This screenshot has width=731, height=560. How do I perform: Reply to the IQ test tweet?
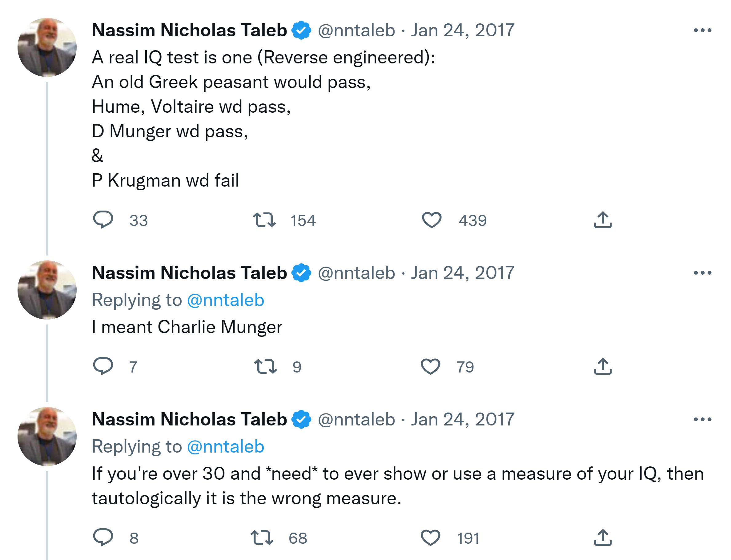pyautogui.click(x=103, y=220)
